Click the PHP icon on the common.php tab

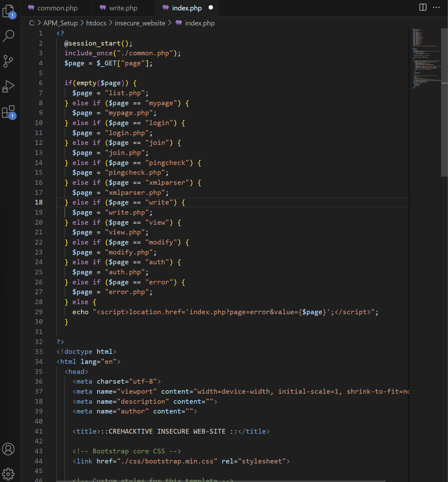[x=31, y=8]
